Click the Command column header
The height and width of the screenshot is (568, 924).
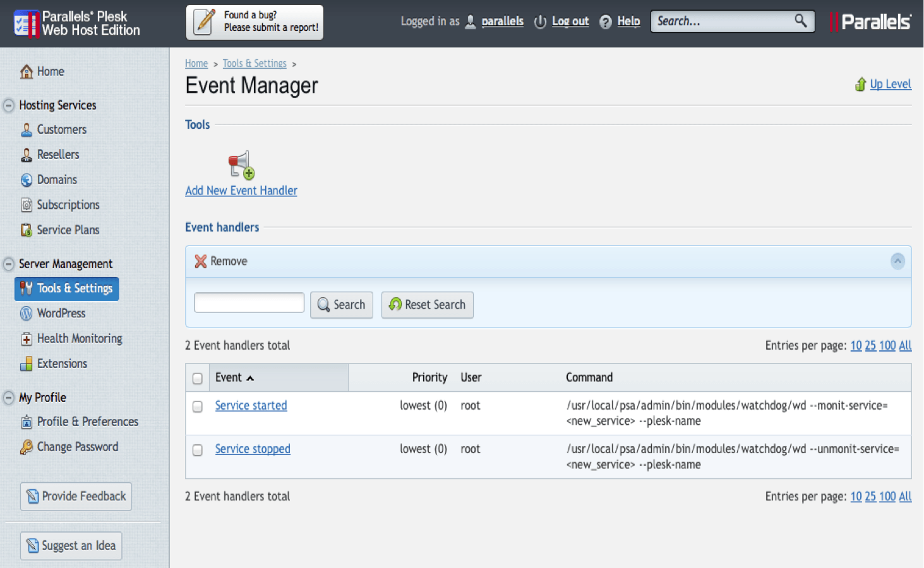pyautogui.click(x=589, y=377)
